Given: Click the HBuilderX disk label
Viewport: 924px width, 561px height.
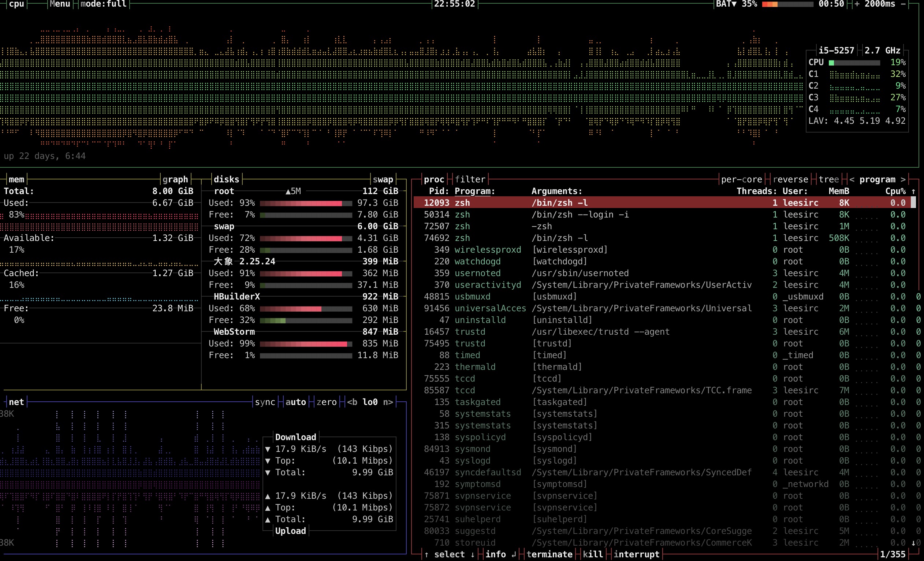Looking at the screenshot, I should pyautogui.click(x=236, y=297).
